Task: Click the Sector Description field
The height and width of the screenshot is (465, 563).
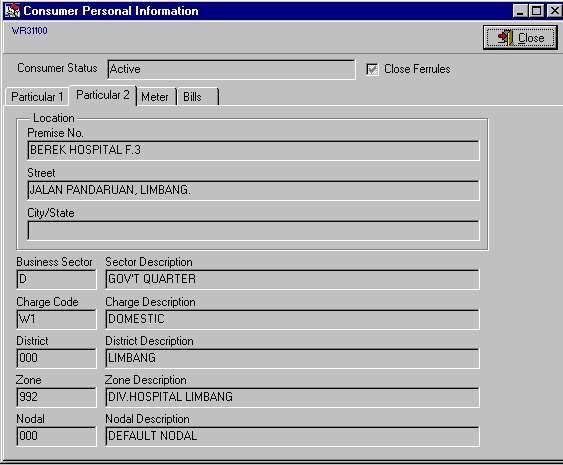Action: coord(292,279)
